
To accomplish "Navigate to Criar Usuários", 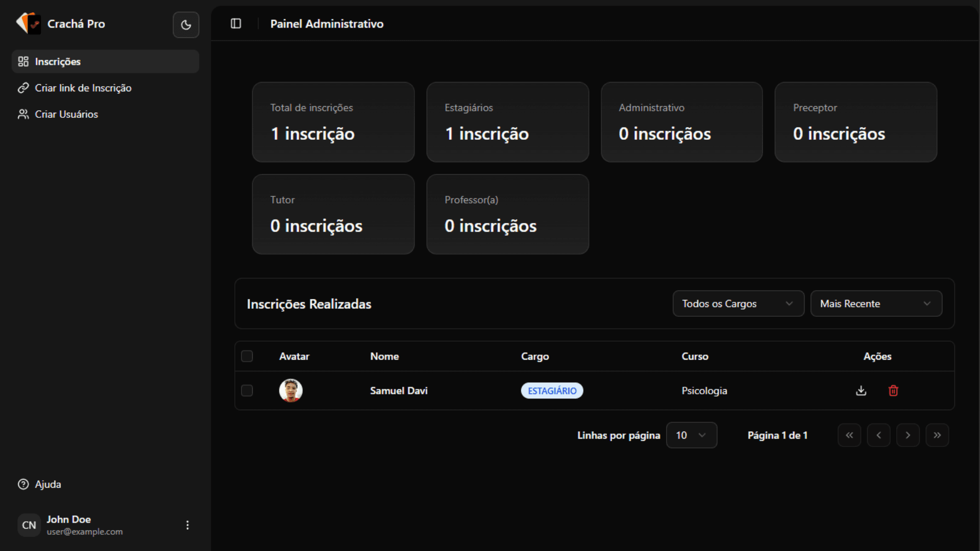I will pos(66,114).
